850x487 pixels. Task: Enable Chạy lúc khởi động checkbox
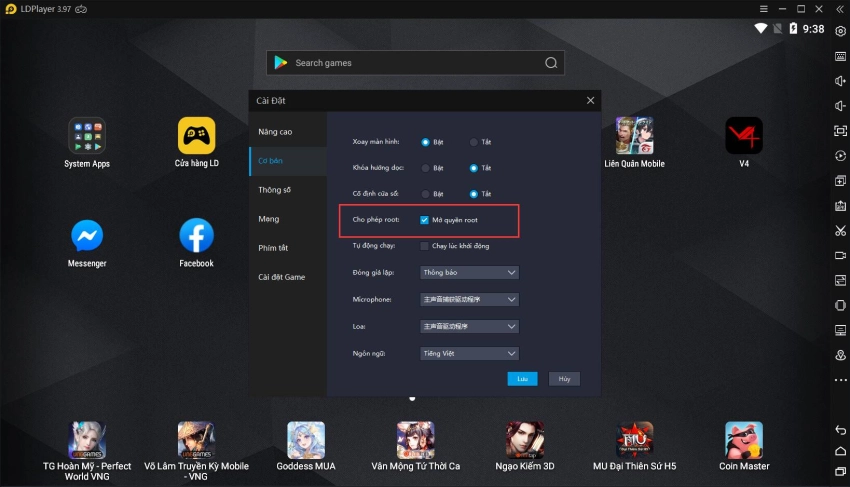424,246
